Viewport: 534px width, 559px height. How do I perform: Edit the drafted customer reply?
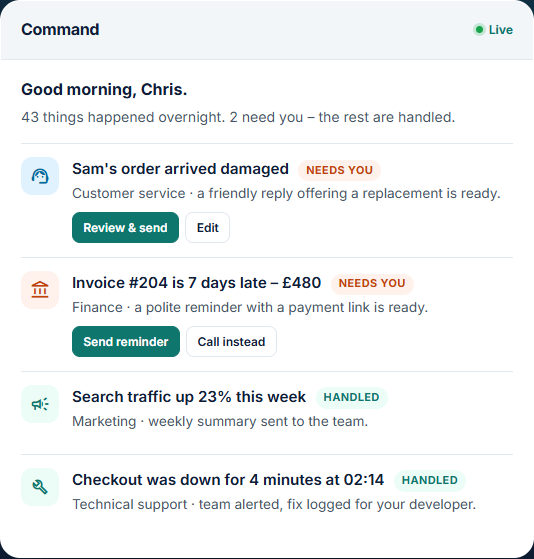pyautogui.click(x=207, y=227)
